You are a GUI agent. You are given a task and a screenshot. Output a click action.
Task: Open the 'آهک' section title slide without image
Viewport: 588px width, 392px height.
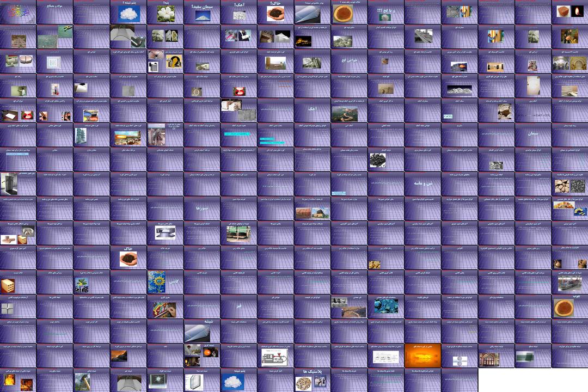[312, 111]
